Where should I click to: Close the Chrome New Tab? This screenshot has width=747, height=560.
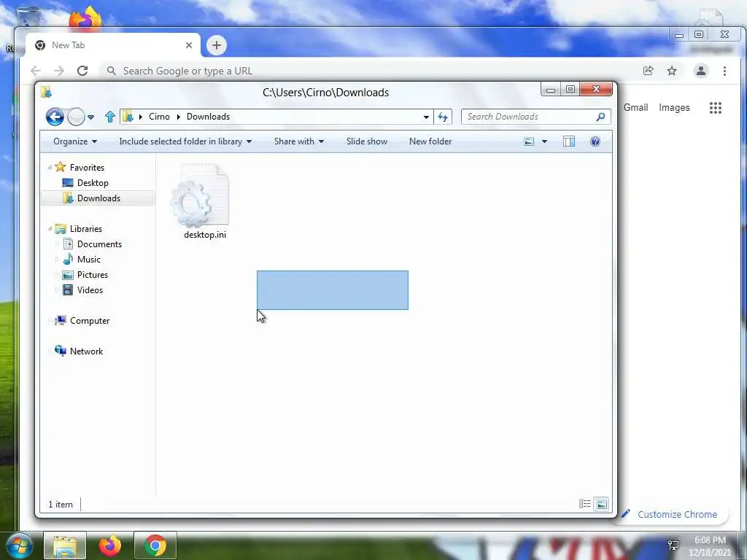[x=189, y=45]
